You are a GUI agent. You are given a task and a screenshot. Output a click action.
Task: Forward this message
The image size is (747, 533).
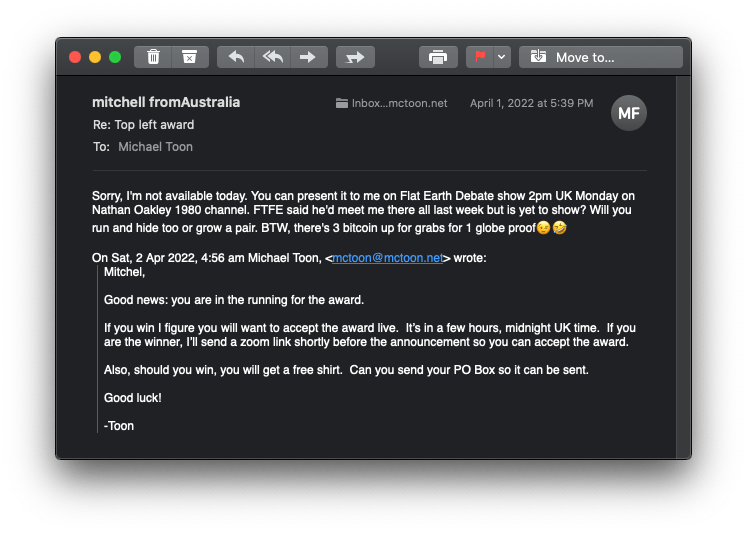click(307, 57)
